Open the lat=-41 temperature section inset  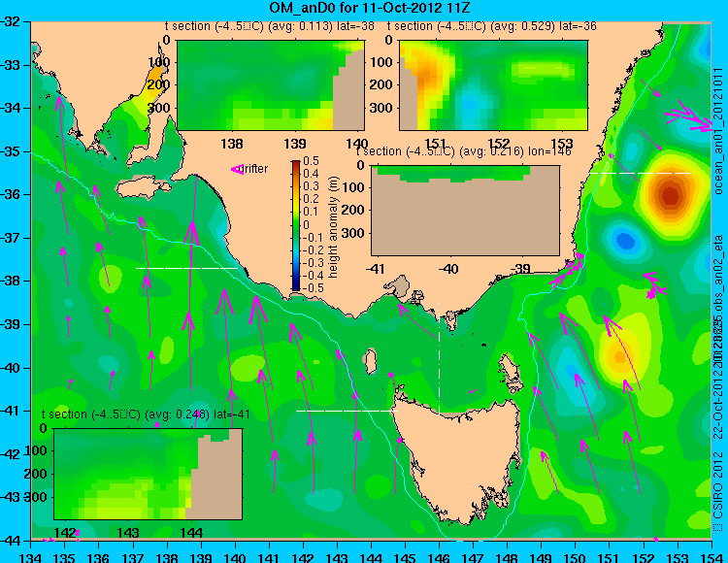[x=149, y=474]
